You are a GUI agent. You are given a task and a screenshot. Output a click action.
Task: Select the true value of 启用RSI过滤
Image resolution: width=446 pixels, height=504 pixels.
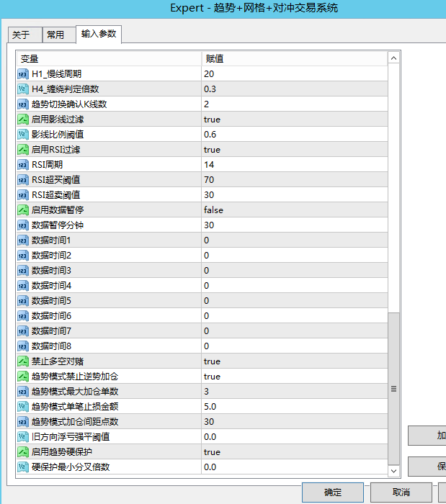(212, 150)
